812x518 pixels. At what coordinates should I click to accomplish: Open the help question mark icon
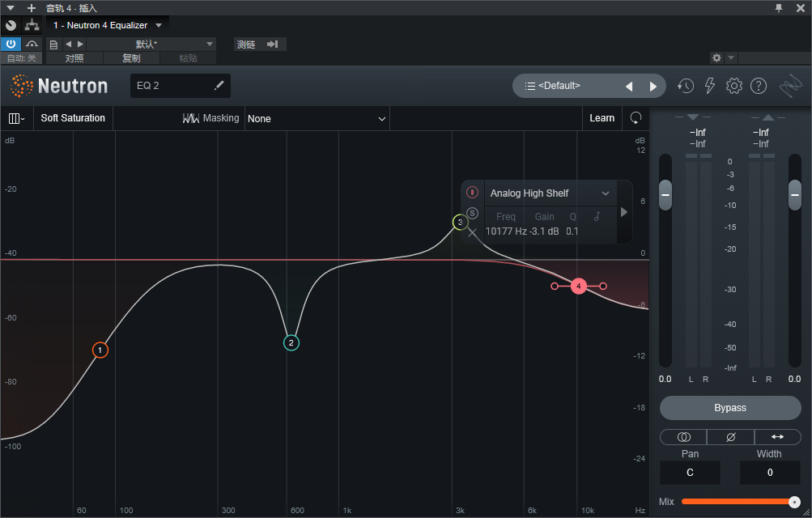tap(759, 86)
